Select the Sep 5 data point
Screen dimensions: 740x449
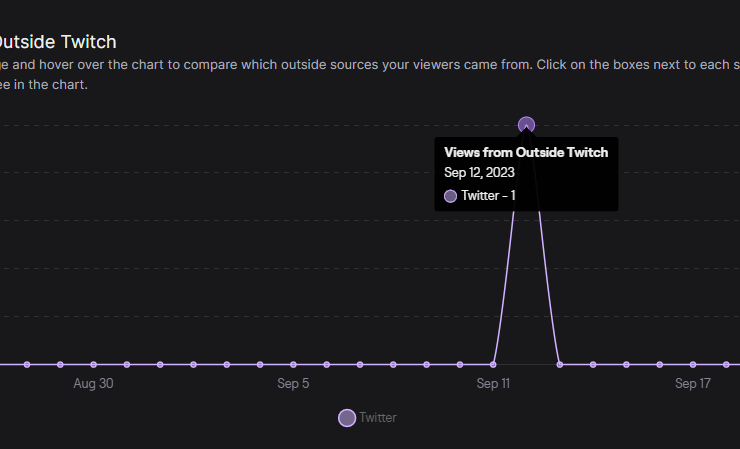click(x=293, y=364)
